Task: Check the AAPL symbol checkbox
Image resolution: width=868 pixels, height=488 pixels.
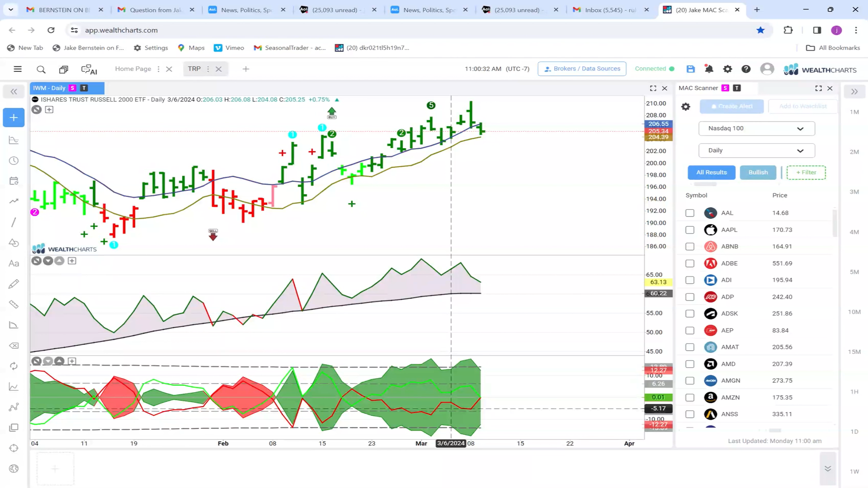Action: pos(689,230)
